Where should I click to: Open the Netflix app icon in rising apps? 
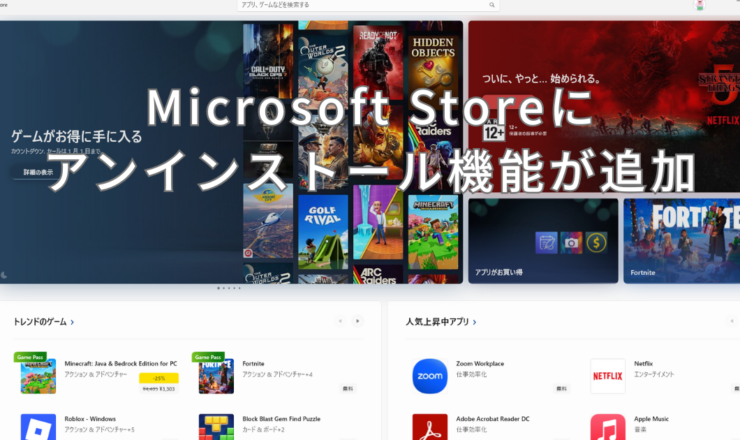tap(608, 376)
